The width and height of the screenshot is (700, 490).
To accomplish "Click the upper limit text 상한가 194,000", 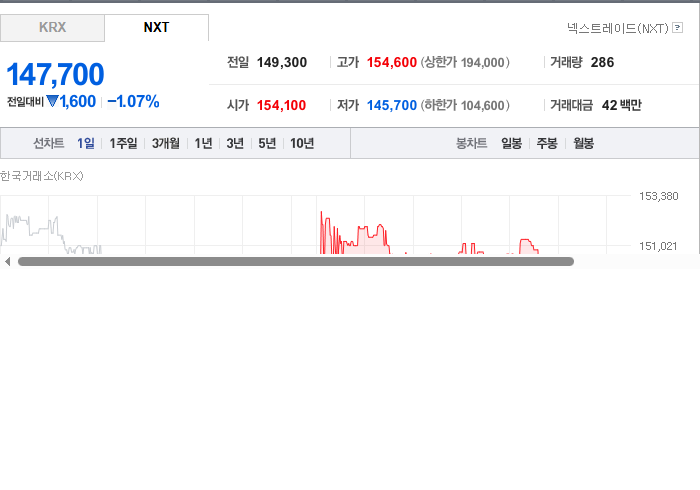I will pyautogui.click(x=465, y=62).
